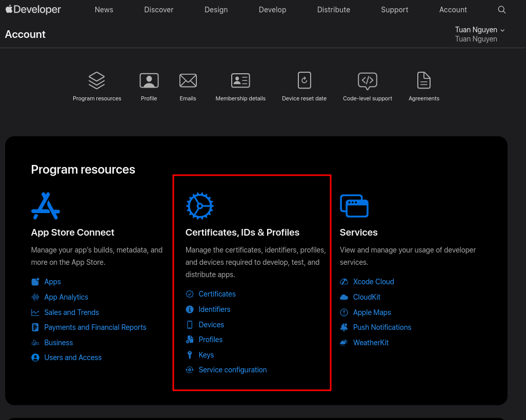526x420 pixels.
Task: Open Payments and Financial Reports link
Action: tap(95, 327)
